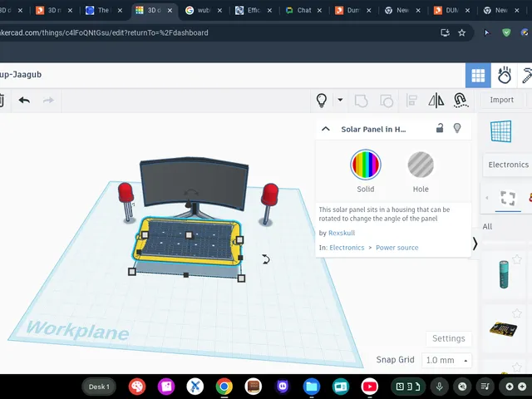532x399 pixels.
Task: Toggle the show-all lightbulb icon in toolbar
Action: click(322, 101)
